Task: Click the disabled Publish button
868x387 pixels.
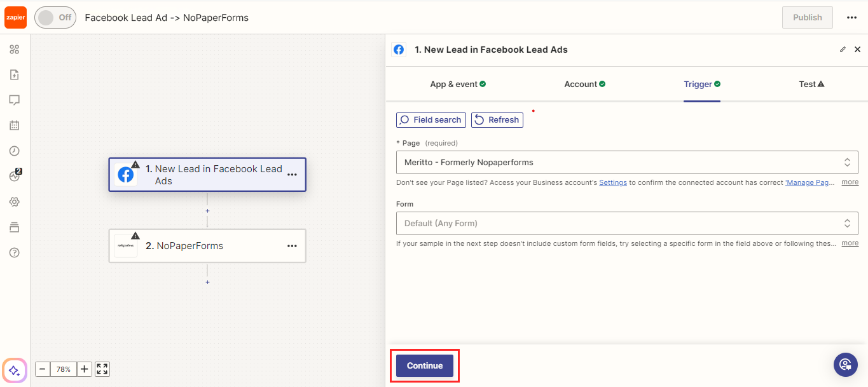Action: click(x=808, y=17)
